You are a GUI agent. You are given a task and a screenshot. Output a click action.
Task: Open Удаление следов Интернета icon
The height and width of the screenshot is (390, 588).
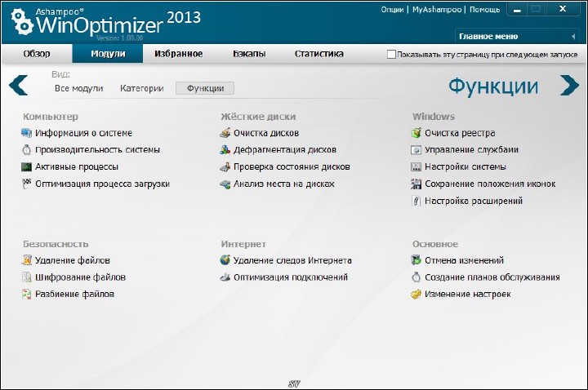(225, 261)
